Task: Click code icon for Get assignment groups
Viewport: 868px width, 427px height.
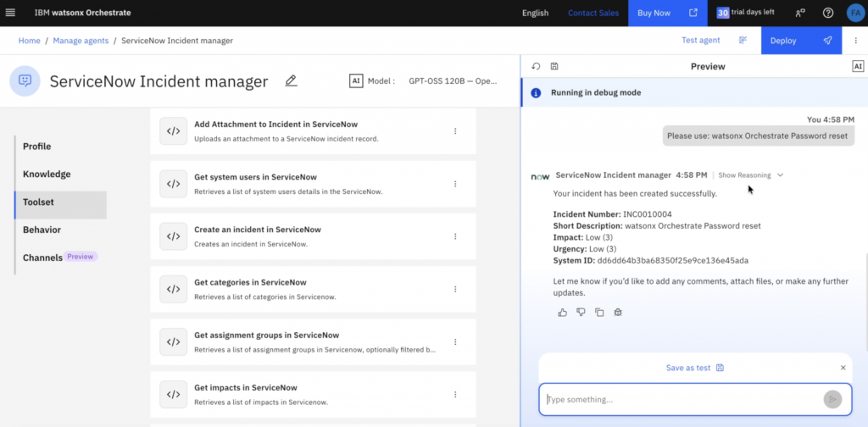Action: coord(173,341)
